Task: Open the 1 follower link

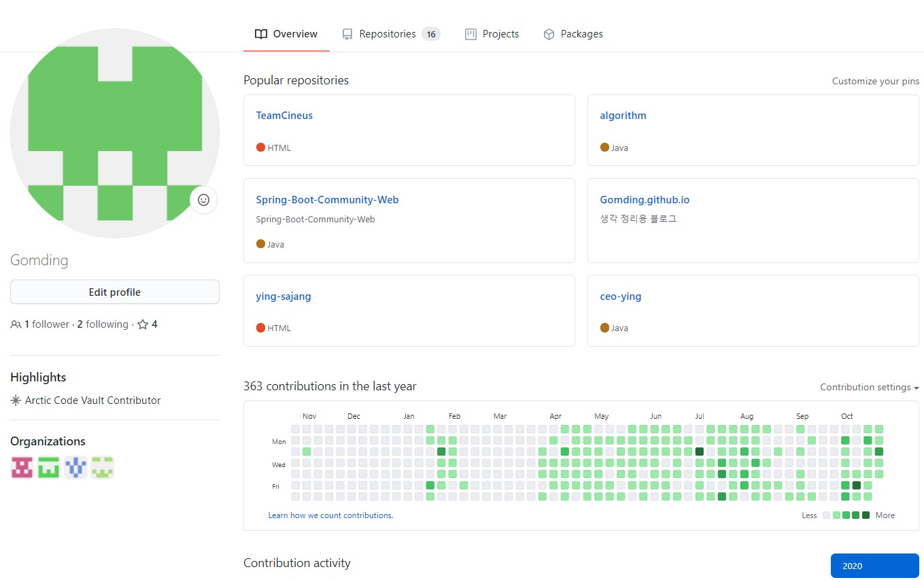Action: pyautogui.click(x=47, y=324)
